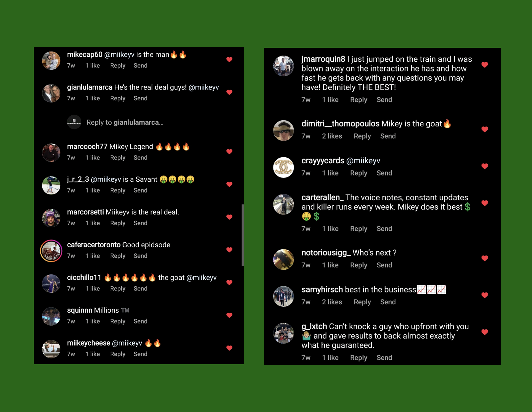This screenshot has height=412, width=532.
Task: Open jmarroquin8 username profile link
Action: pyautogui.click(x=323, y=59)
